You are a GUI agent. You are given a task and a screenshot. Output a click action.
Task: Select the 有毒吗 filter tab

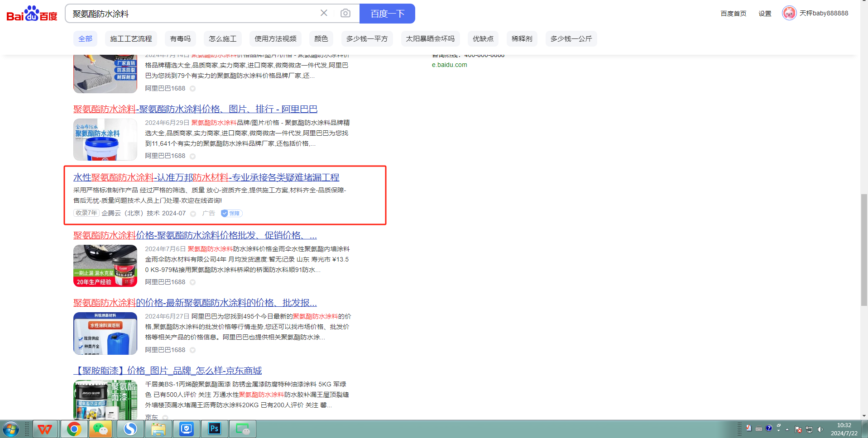click(x=180, y=39)
